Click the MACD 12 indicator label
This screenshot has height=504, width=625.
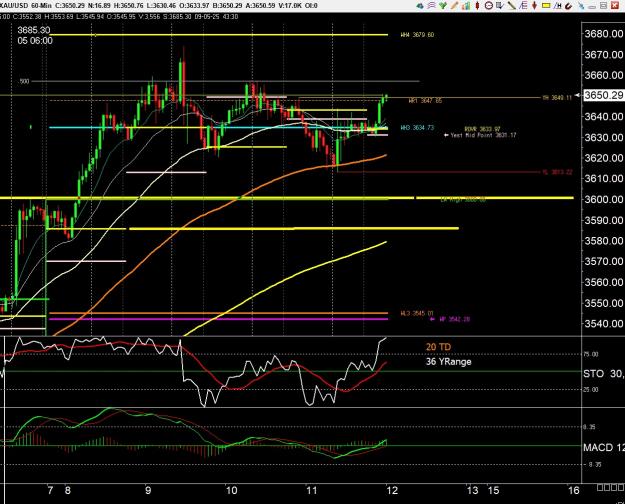[604, 447]
